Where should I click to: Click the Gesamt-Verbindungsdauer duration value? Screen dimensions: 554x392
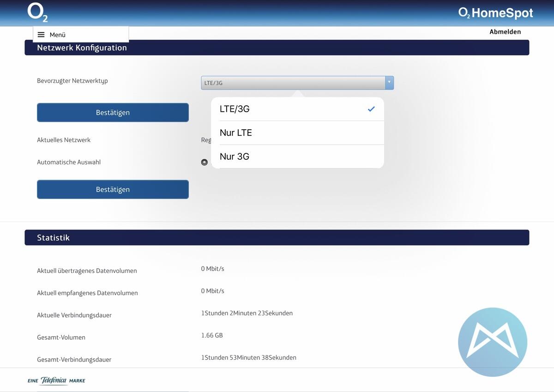(248, 357)
